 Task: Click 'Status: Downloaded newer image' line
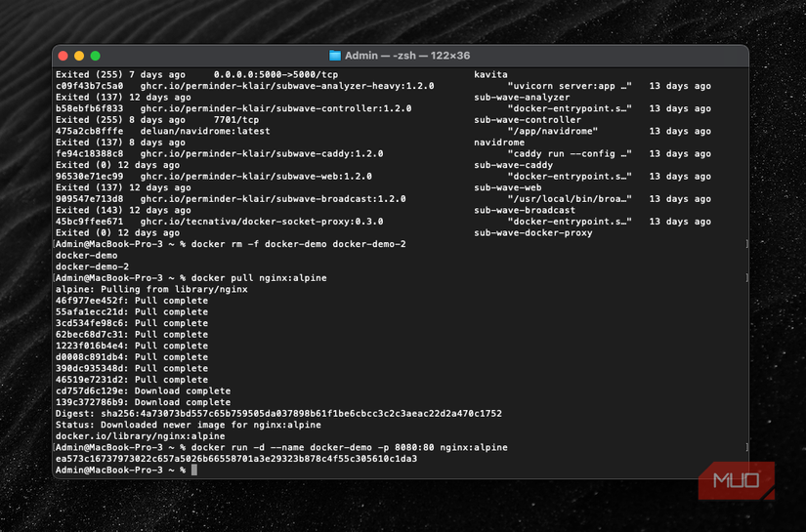(189, 425)
